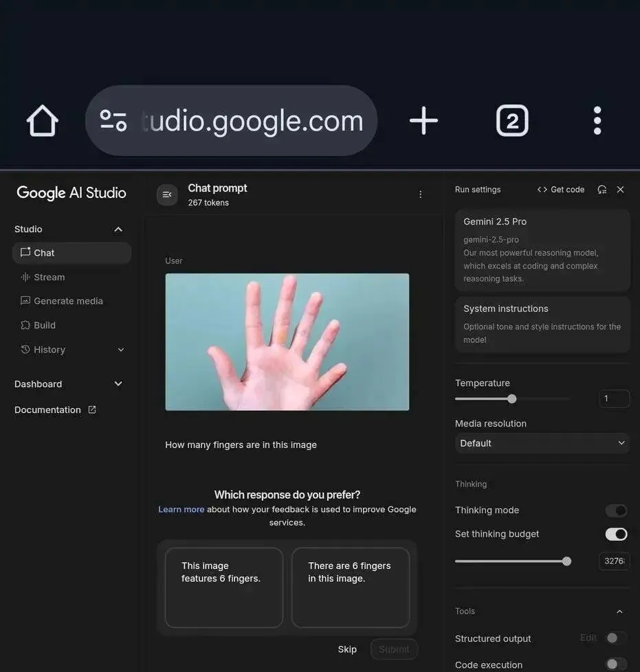Click the browser new tab plus icon
The width and height of the screenshot is (640, 672).
coord(423,120)
